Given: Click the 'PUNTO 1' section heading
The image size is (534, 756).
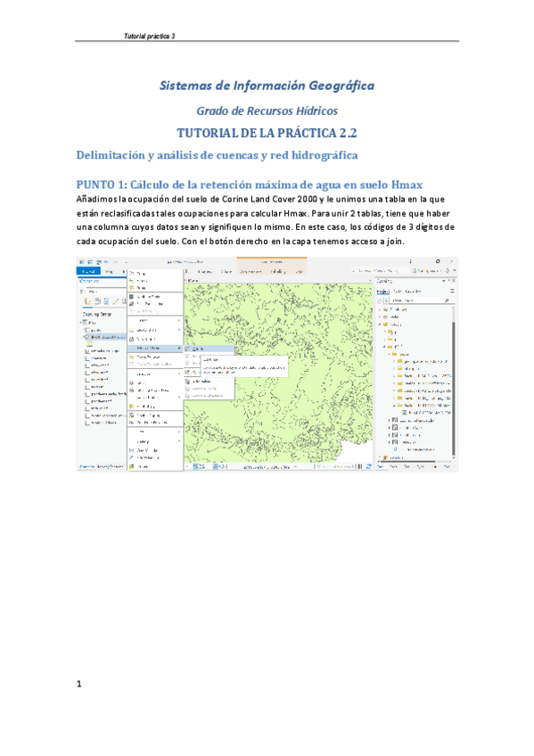Looking at the screenshot, I should click(249, 185).
